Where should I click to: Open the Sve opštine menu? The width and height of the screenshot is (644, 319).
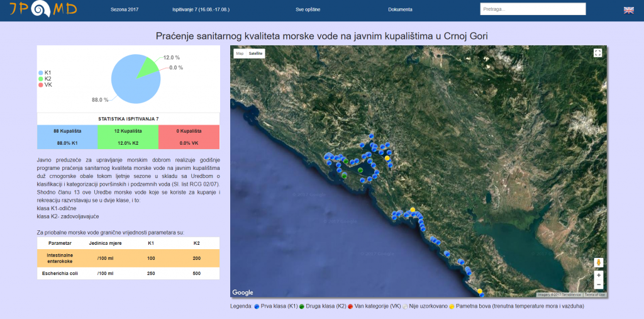pos(308,9)
